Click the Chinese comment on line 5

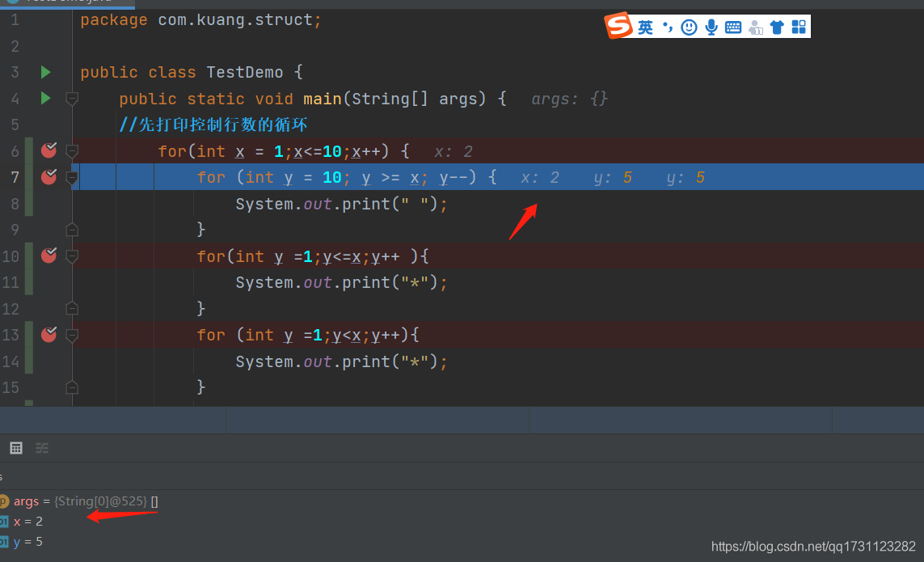coord(213,125)
